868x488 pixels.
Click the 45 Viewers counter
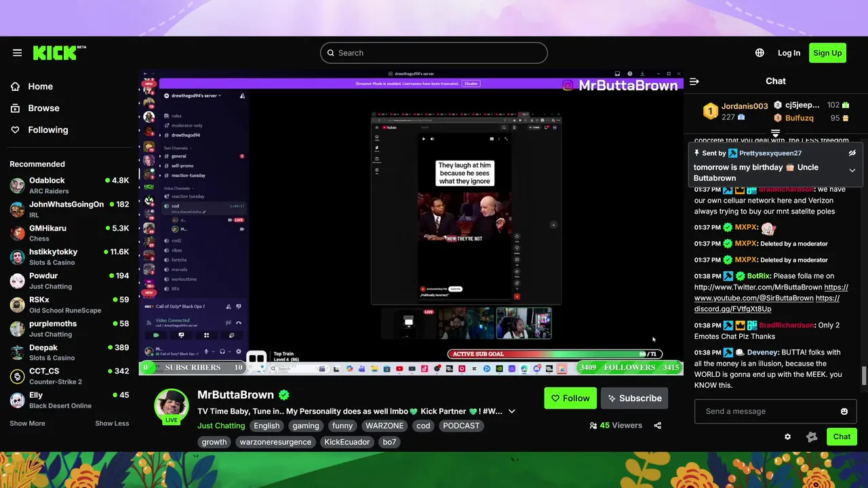(x=616, y=426)
